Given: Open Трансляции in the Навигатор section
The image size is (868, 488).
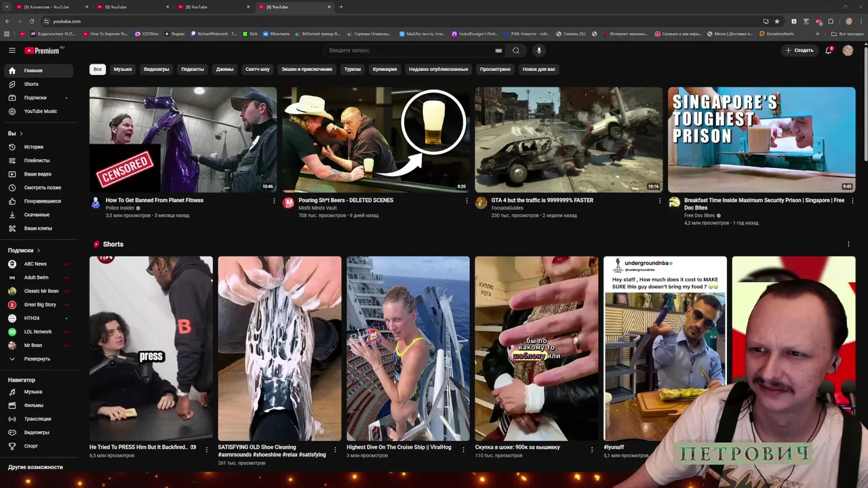Looking at the screenshot, I should (x=38, y=419).
